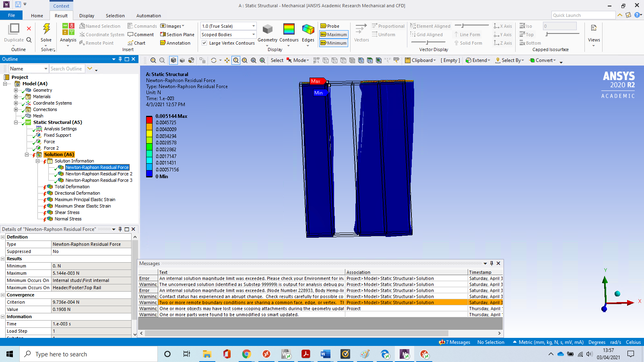Switch to the Display ribbon tab
This screenshot has height=362, width=644.
87,16
